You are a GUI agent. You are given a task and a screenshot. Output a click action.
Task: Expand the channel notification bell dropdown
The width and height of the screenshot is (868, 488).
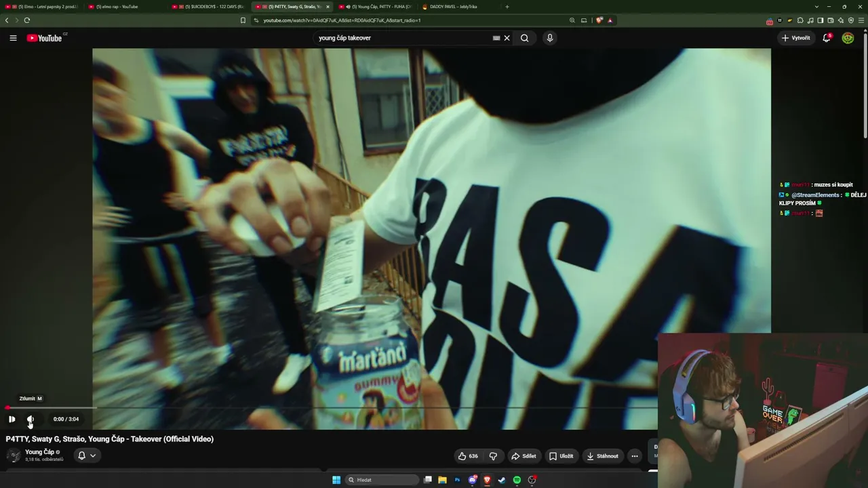pyautogui.click(x=86, y=455)
